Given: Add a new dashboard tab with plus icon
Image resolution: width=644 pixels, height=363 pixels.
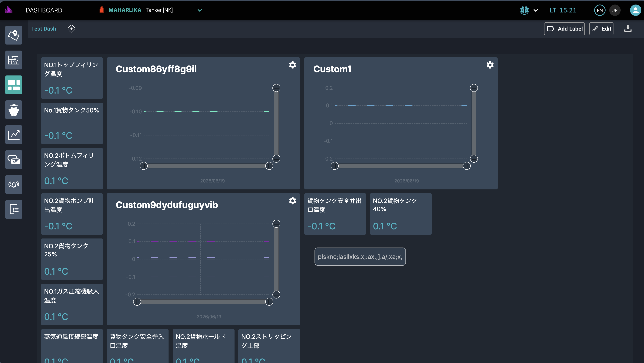Looking at the screenshot, I should (x=71, y=29).
